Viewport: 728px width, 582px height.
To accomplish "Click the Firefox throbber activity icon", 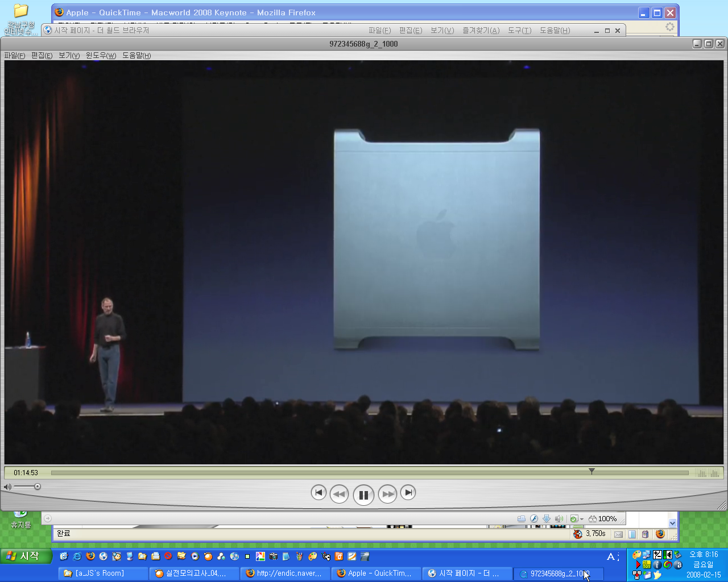I will point(670,27).
